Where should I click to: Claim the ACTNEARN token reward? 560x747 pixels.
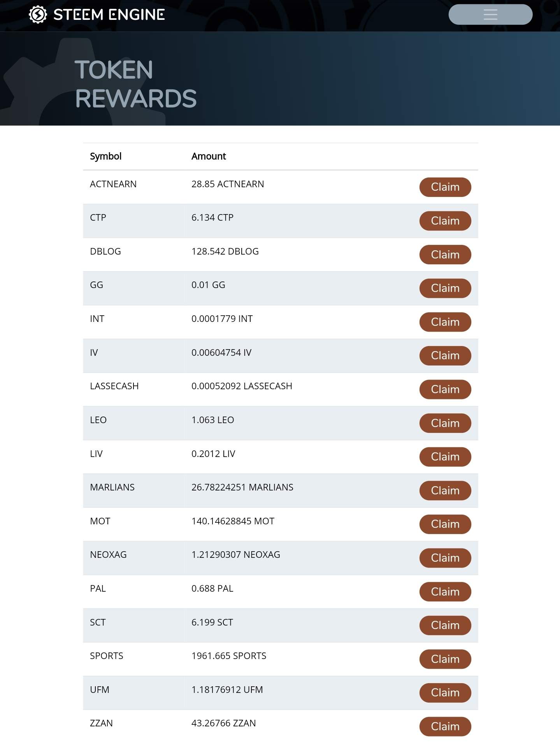445,187
